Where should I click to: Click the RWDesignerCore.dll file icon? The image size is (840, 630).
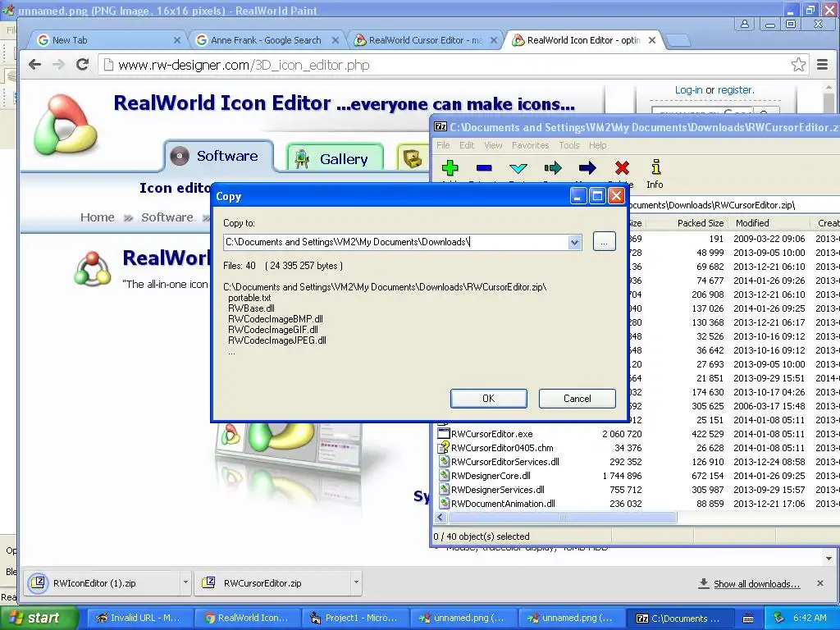[x=444, y=476]
